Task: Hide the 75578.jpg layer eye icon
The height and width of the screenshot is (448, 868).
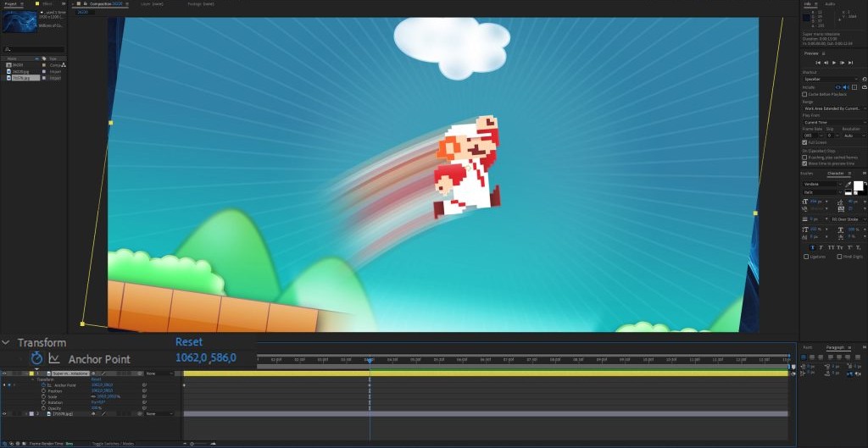Action: pyautogui.click(x=4, y=414)
